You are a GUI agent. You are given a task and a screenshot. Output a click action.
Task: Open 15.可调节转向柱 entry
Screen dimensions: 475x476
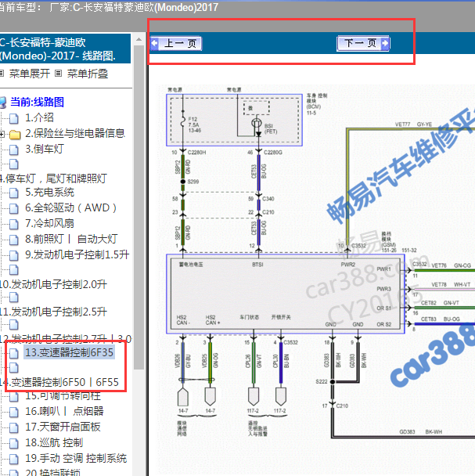click(63, 396)
